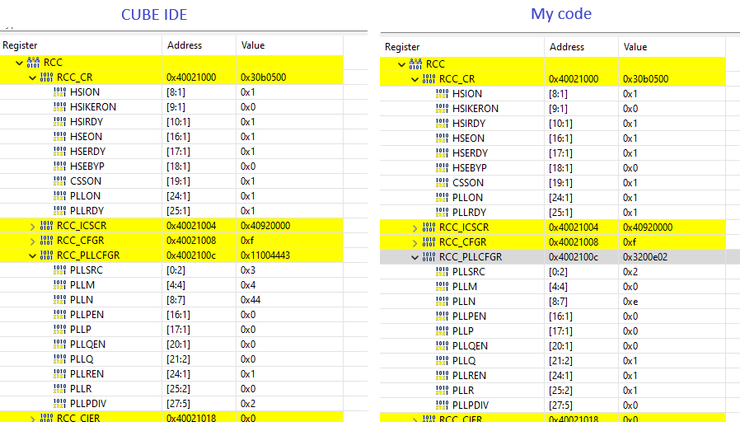Click Register column header in CUBE IDE panel
This screenshot has height=422, width=740.
pos(20,45)
